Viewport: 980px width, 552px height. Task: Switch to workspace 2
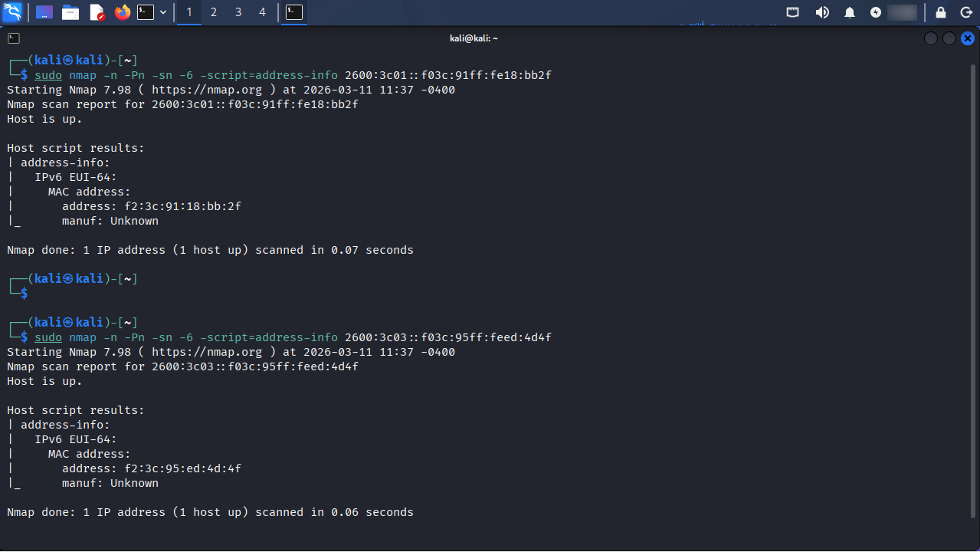[x=214, y=12]
